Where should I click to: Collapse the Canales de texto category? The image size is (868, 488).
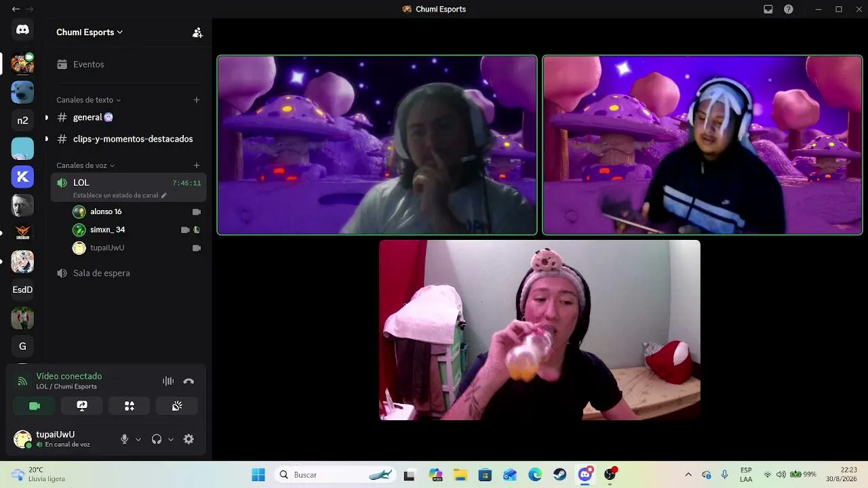[x=88, y=100]
